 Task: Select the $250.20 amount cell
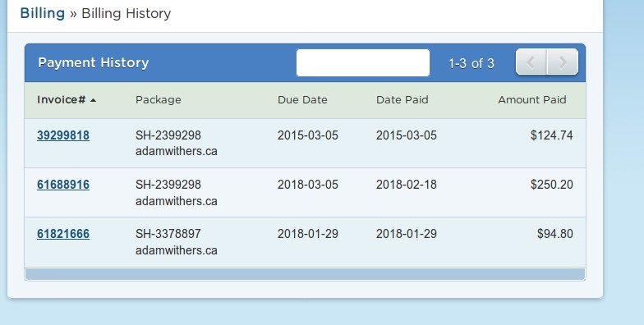pyautogui.click(x=552, y=185)
